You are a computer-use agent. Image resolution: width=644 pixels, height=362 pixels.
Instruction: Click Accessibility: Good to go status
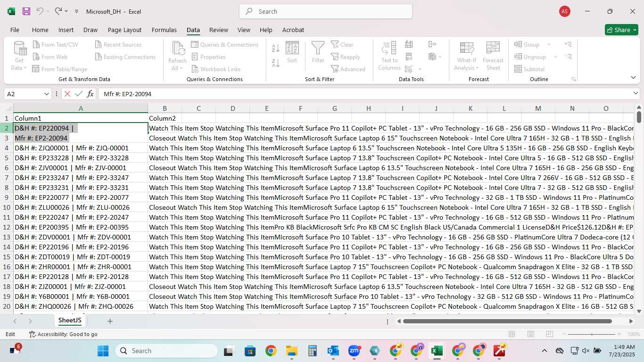[63, 334]
